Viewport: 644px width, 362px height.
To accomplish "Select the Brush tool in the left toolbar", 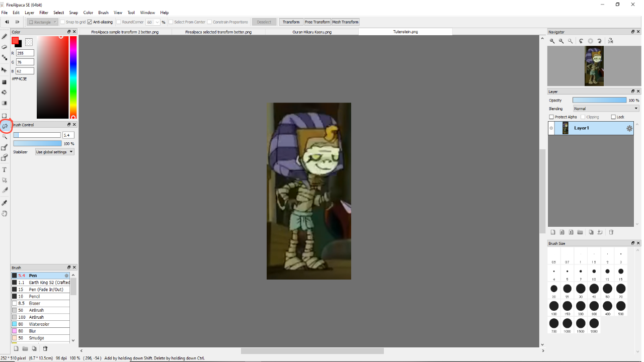I will [5, 37].
